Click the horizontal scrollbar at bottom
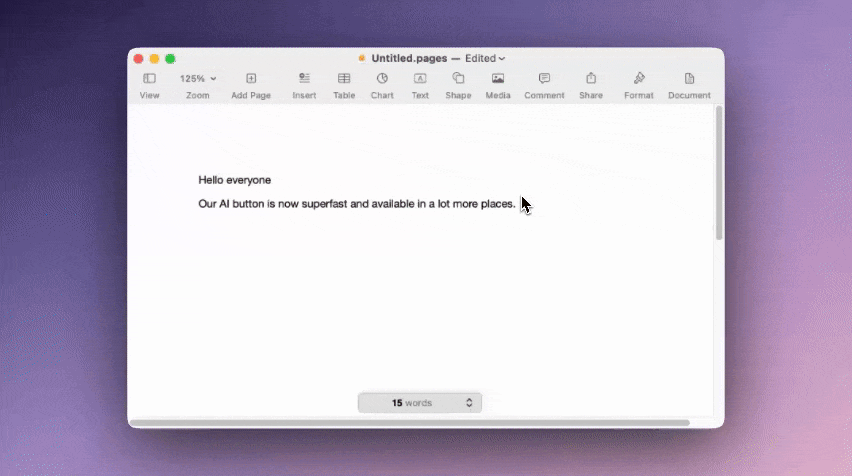This screenshot has height=476, width=852. coord(410,422)
